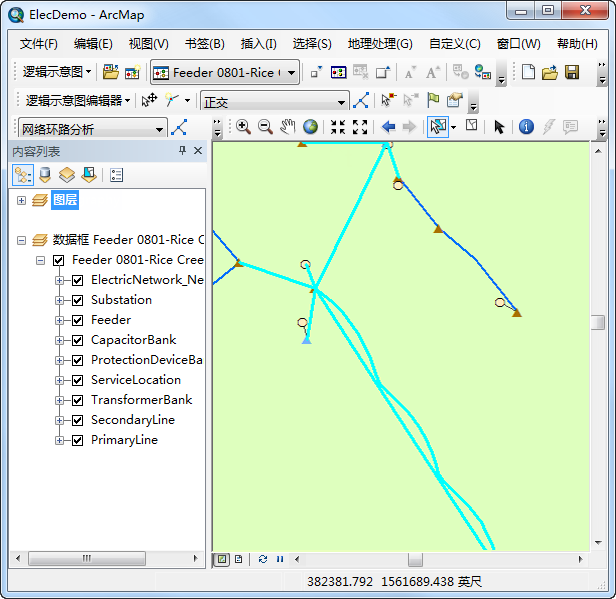Click the 逻辑示意图编辑器 toolbar button
The height and width of the screenshot is (599, 616).
[x=78, y=100]
